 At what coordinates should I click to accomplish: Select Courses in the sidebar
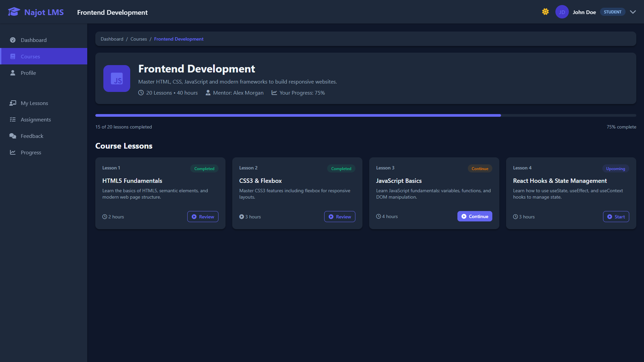click(x=30, y=56)
